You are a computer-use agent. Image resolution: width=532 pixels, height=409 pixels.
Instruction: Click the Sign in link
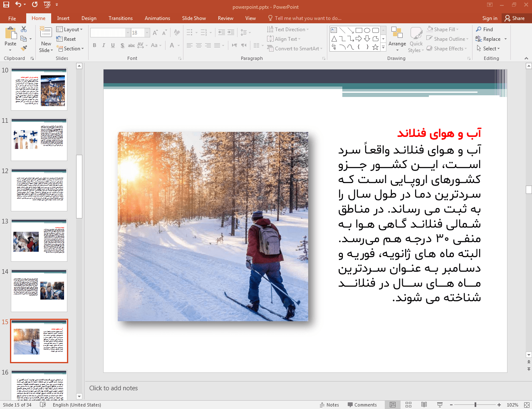click(x=490, y=18)
